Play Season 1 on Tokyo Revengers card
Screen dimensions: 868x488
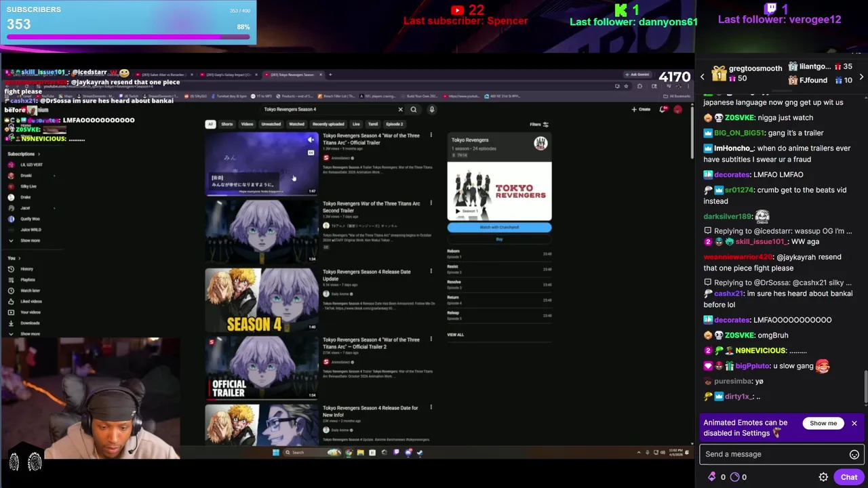click(x=466, y=211)
